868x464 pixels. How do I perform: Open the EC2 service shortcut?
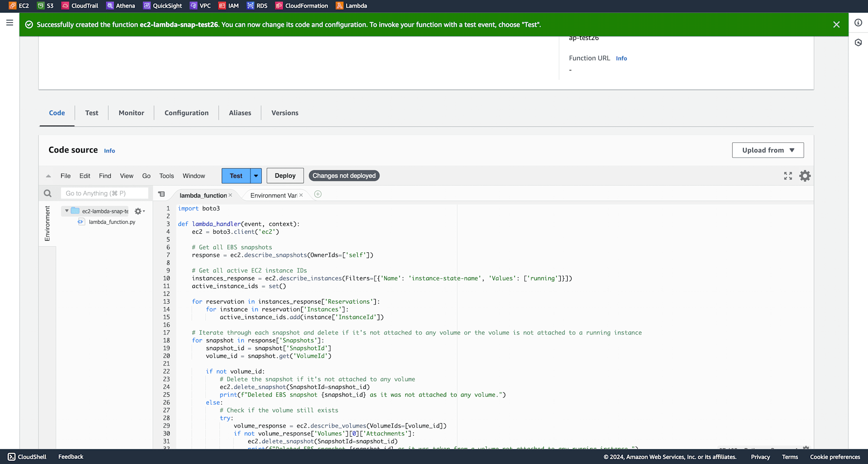19,6
